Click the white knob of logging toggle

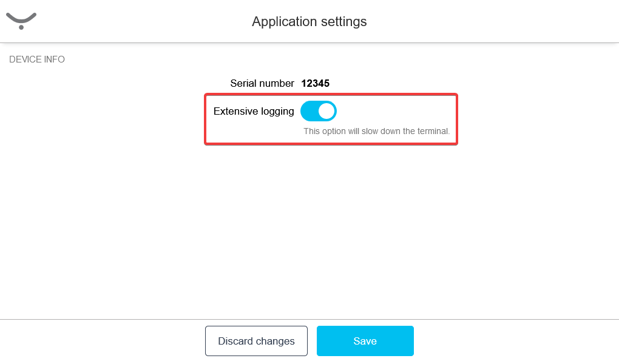[x=326, y=111]
